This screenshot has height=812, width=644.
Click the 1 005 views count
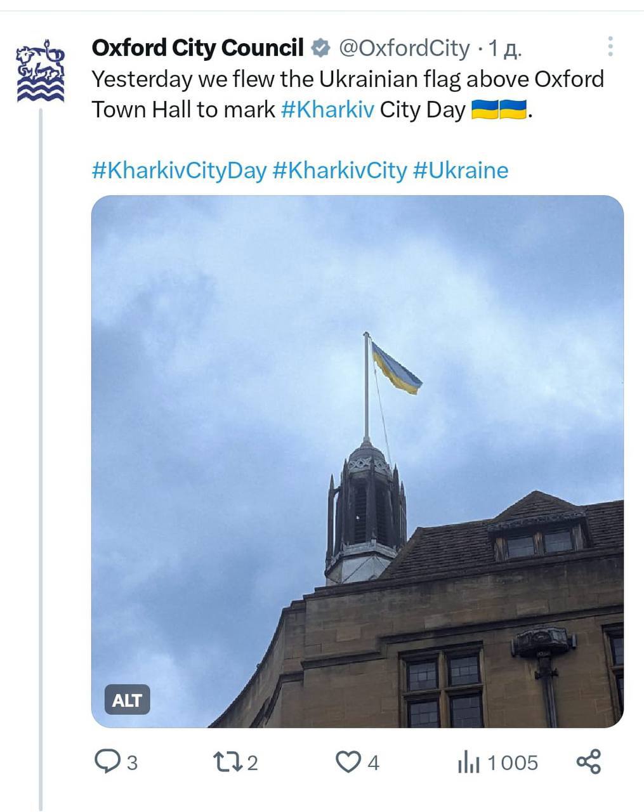[513, 763]
